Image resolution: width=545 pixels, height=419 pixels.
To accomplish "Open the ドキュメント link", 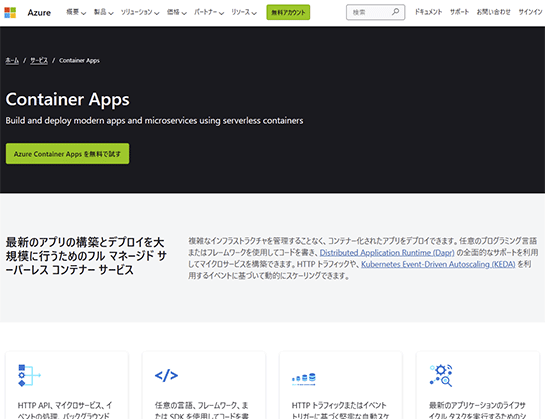I will [428, 12].
